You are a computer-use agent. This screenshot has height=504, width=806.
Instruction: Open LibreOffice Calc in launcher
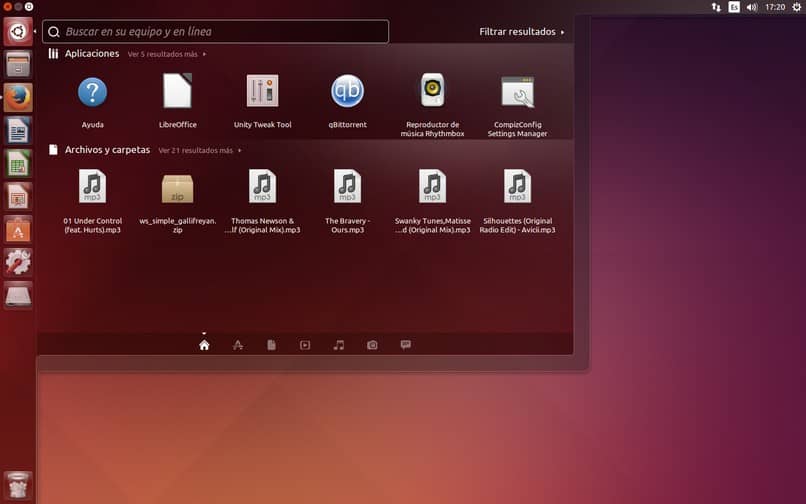tap(18, 164)
